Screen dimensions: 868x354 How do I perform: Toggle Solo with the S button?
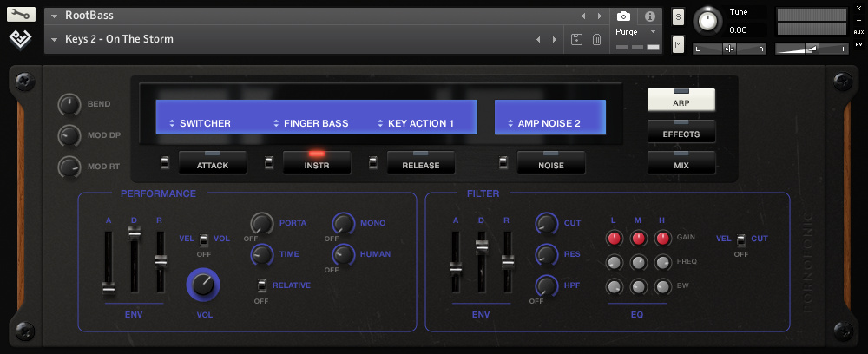click(678, 16)
